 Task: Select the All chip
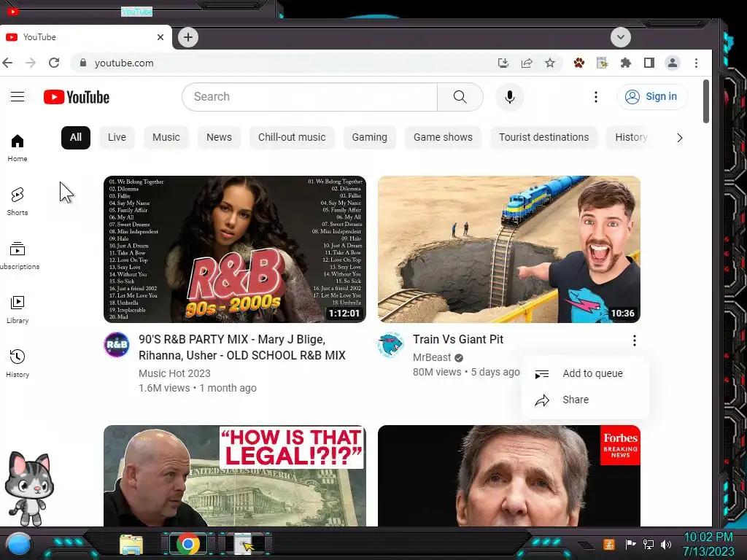click(76, 138)
